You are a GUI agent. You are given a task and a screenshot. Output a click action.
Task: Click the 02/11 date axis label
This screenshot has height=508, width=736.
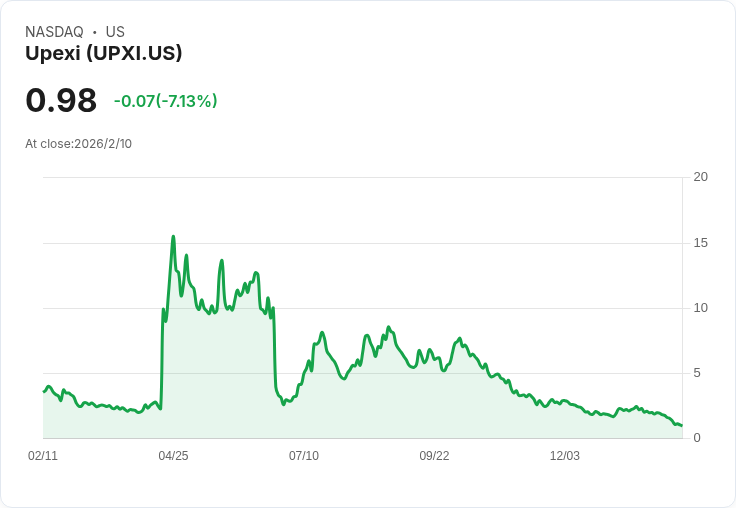coord(43,456)
